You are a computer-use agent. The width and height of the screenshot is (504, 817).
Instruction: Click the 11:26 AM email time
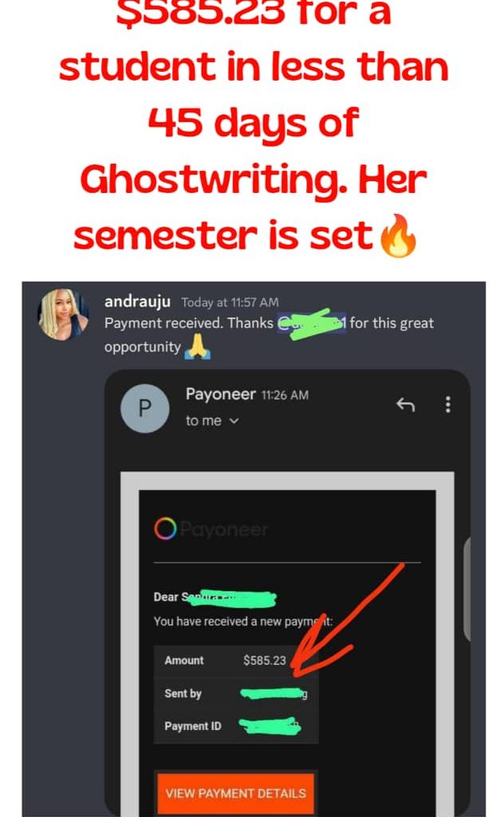pos(285,395)
